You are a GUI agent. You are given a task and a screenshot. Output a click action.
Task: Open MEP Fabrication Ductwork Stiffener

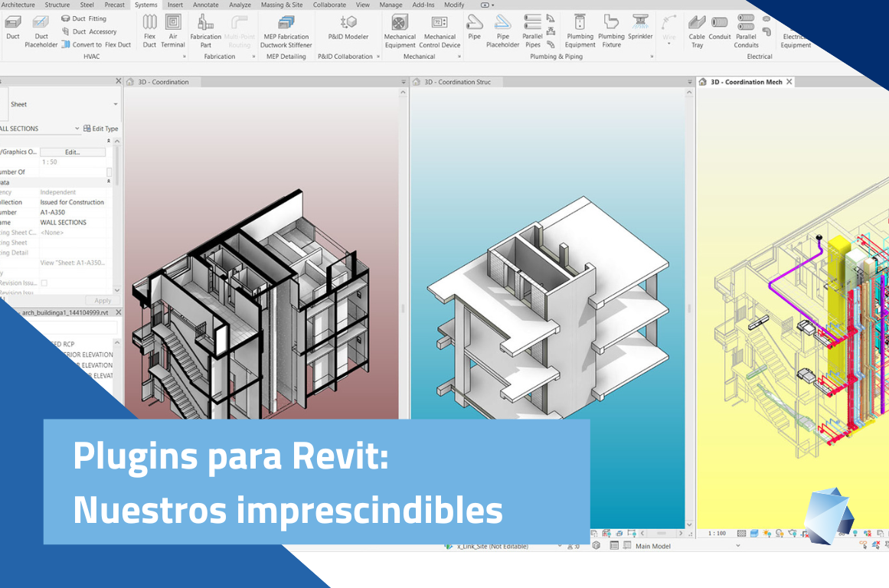286,31
